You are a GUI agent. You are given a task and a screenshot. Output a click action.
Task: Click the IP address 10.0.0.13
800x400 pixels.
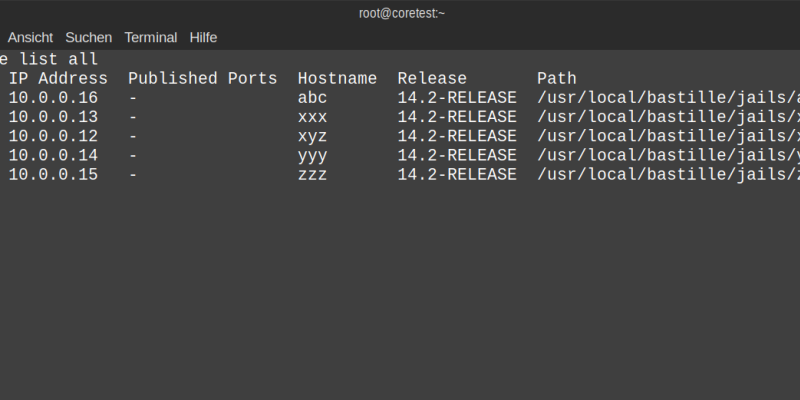click(53, 117)
